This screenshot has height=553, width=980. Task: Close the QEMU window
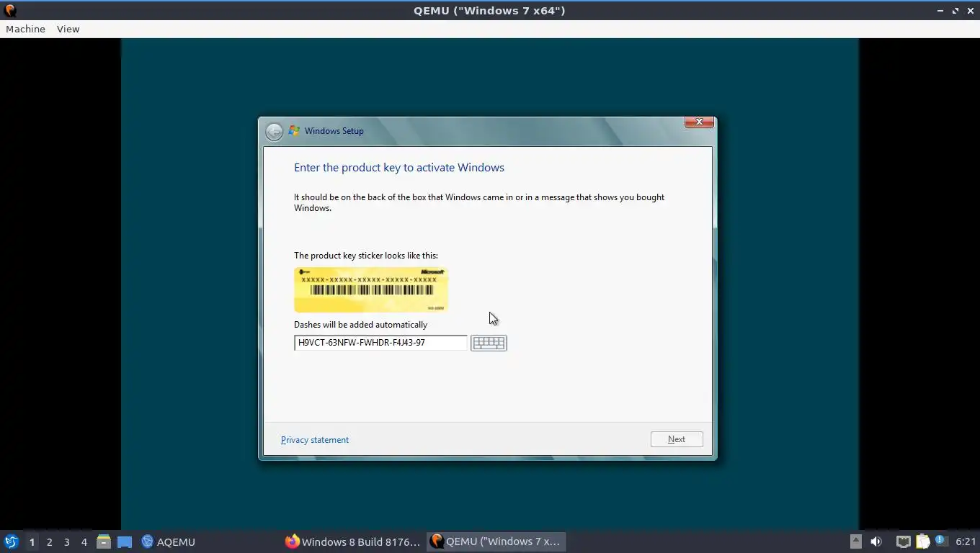point(970,11)
